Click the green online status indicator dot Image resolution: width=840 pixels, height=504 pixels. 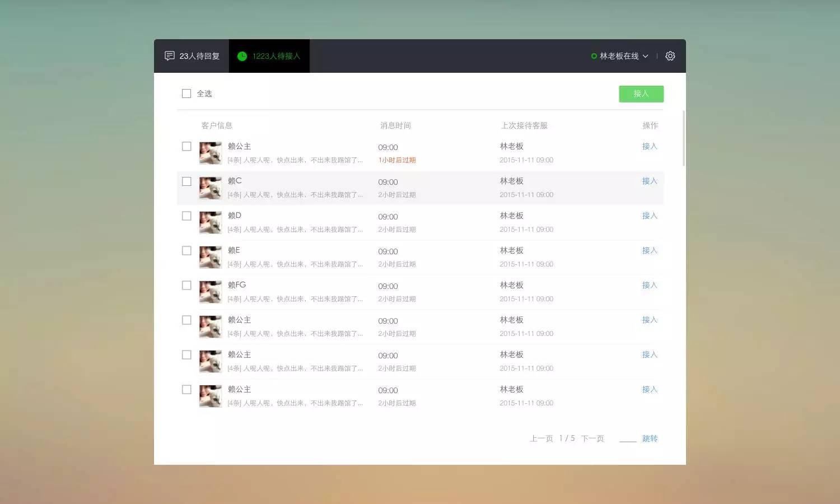[x=594, y=56]
